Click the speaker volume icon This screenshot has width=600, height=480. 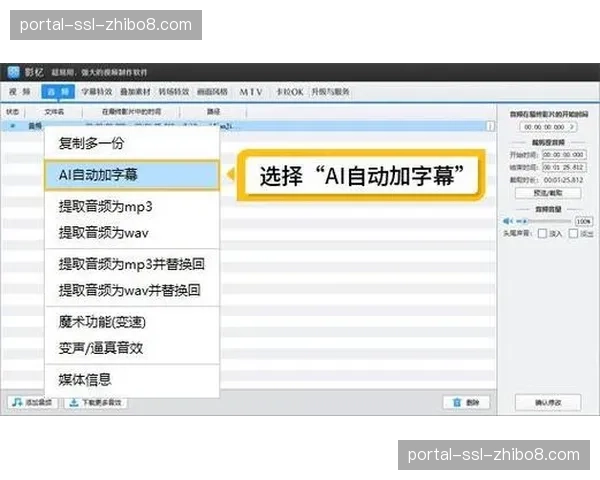coord(507,221)
